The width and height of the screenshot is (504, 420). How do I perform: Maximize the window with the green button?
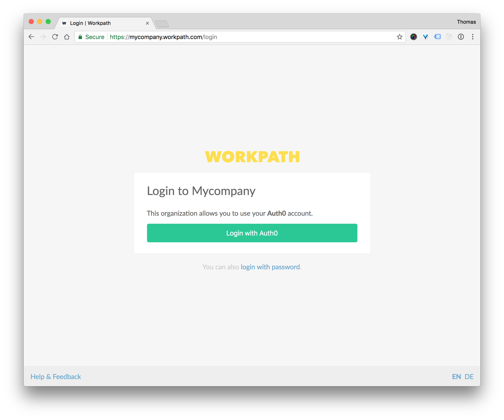click(48, 22)
